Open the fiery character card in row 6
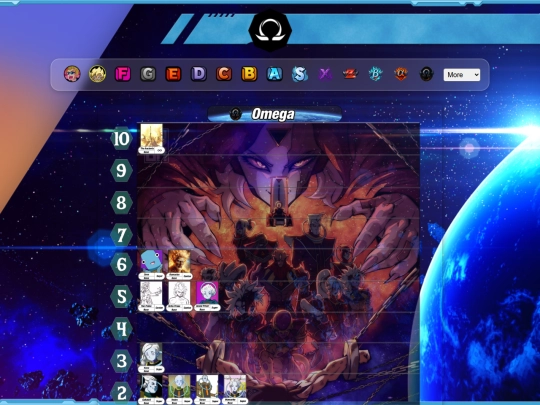The width and height of the screenshot is (540, 405). click(179, 264)
